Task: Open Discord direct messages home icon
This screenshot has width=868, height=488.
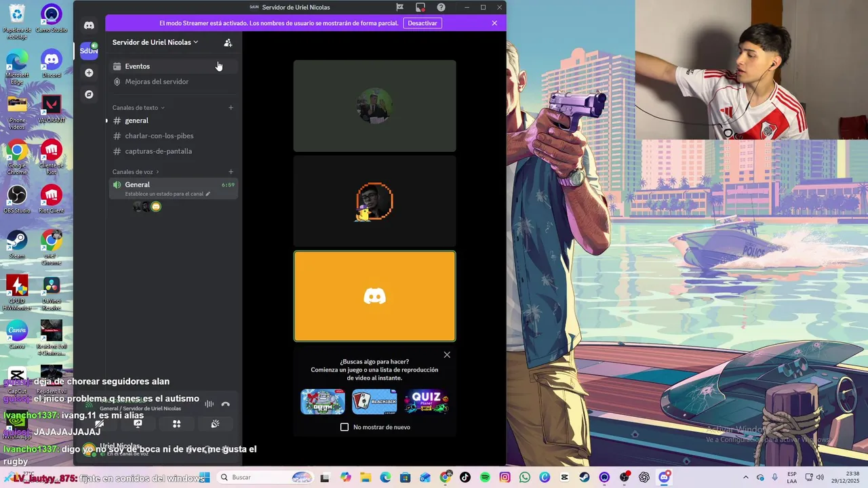Action: click(x=89, y=25)
